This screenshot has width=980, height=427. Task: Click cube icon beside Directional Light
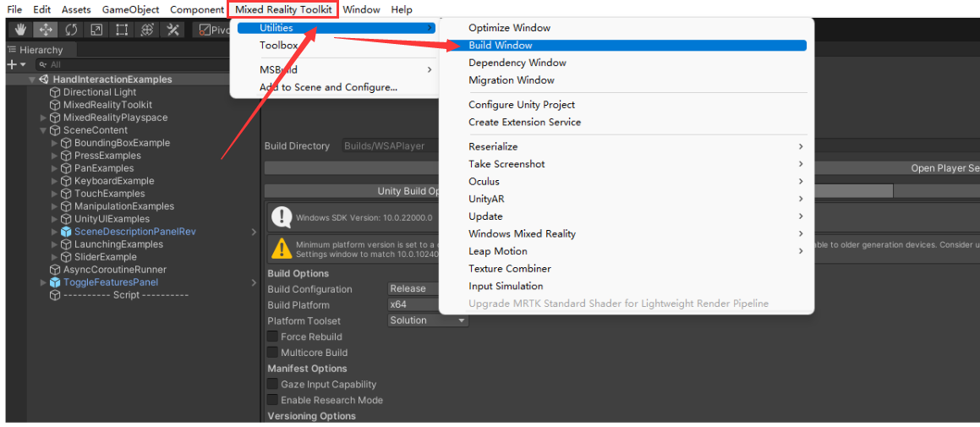tap(55, 92)
